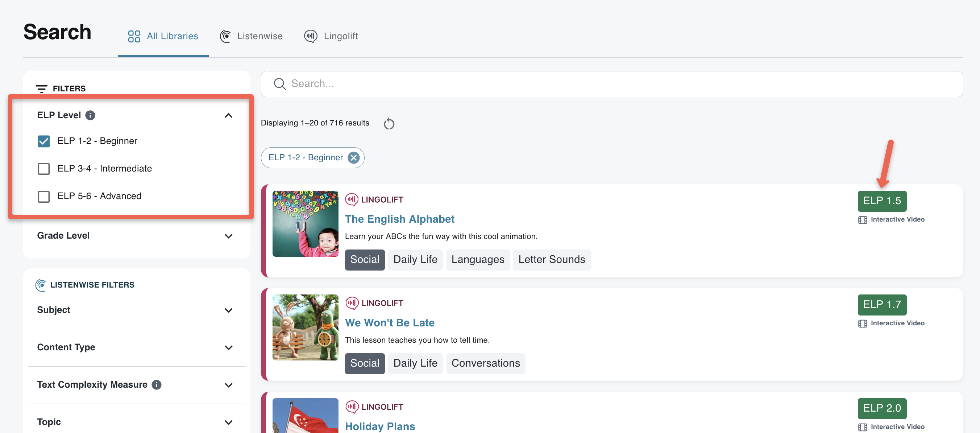Viewport: 980px width, 433px height.
Task: Click the reset results icon next to result count
Action: point(389,123)
